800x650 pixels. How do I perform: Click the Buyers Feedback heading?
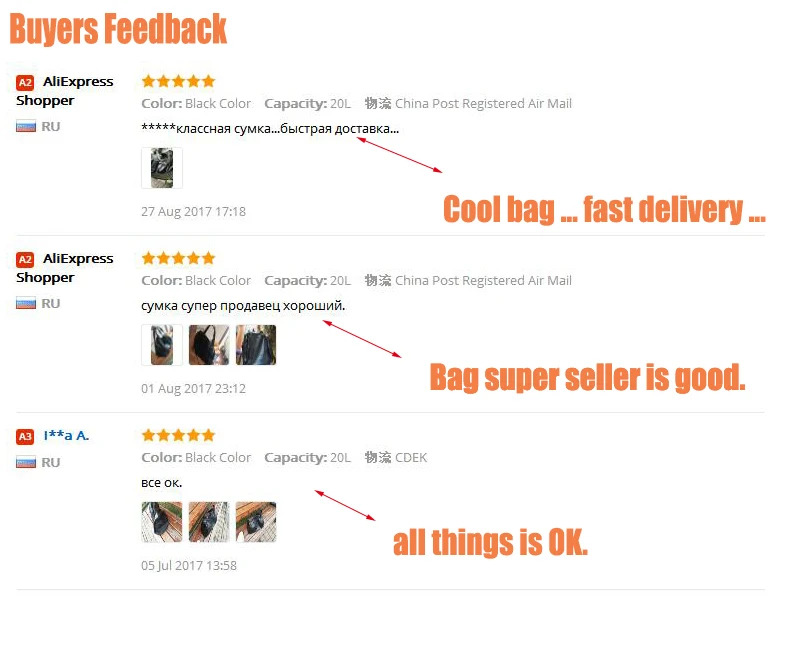pos(118,29)
